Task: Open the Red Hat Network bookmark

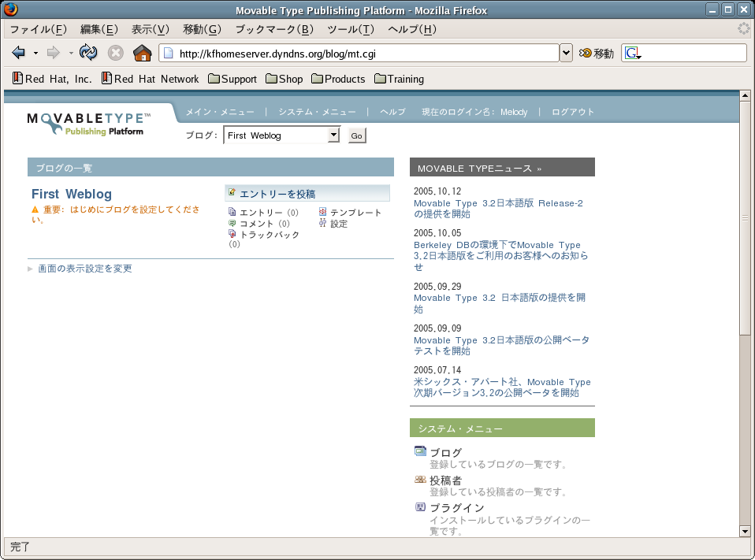Action: tap(150, 79)
